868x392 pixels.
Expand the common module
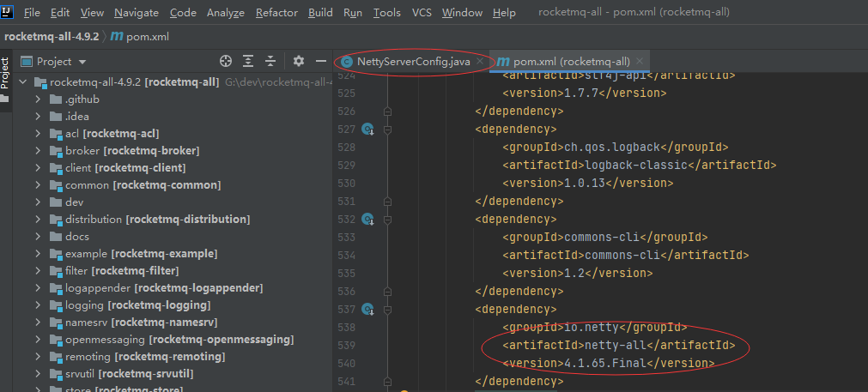tap(38, 185)
